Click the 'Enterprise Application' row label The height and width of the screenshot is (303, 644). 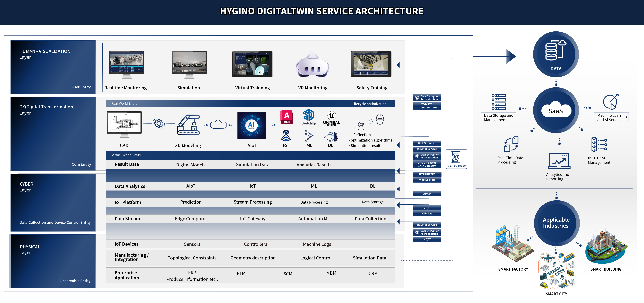127,275
